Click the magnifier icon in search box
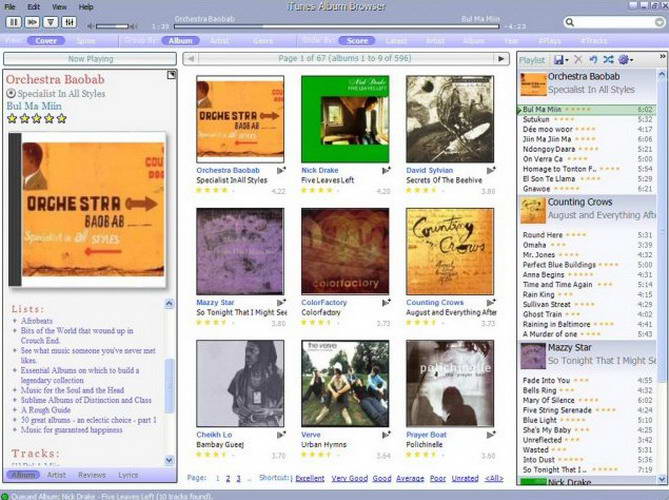Viewport: 669px width, 500px height. (x=570, y=22)
